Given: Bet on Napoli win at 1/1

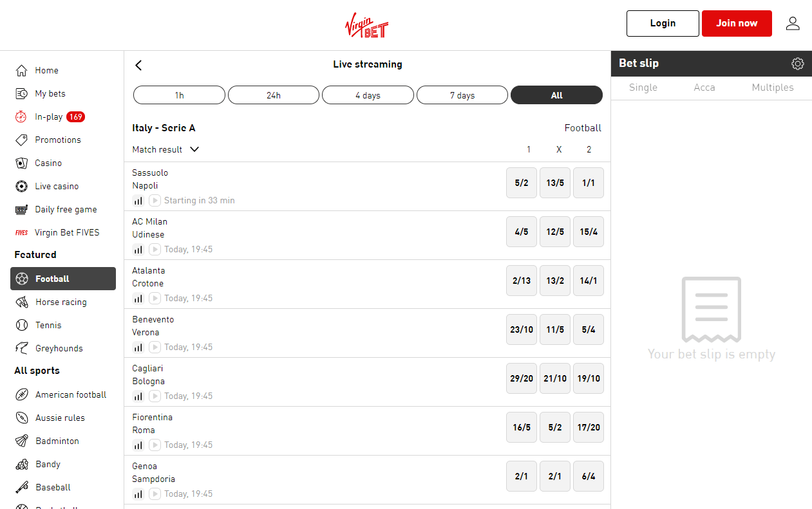Looking at the screenshot, I should pos(588,183).
